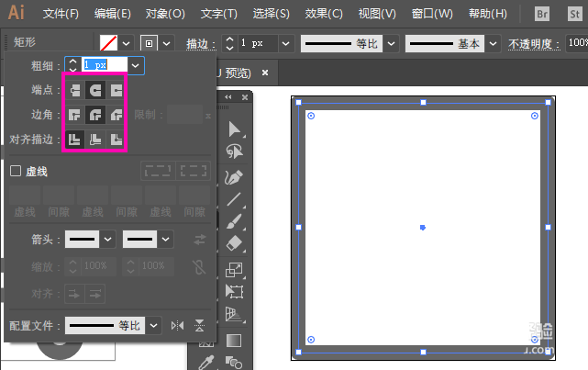Open the stroke color dropdown arrow

[167, 43]
